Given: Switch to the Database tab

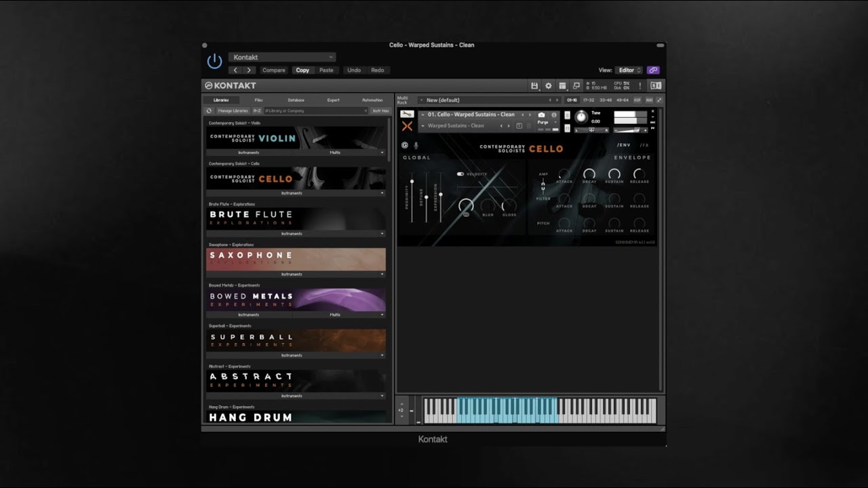Looking at the screenshot, I should 296,100.
